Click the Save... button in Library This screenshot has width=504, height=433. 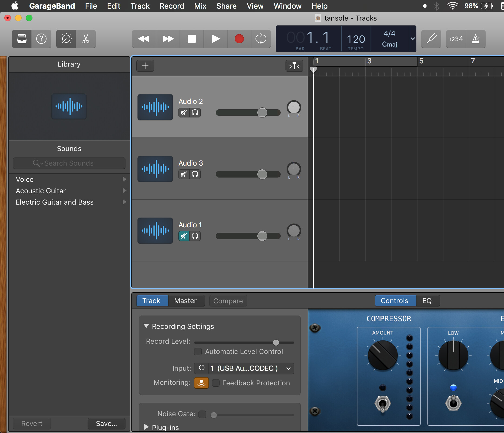pos(106,424)
